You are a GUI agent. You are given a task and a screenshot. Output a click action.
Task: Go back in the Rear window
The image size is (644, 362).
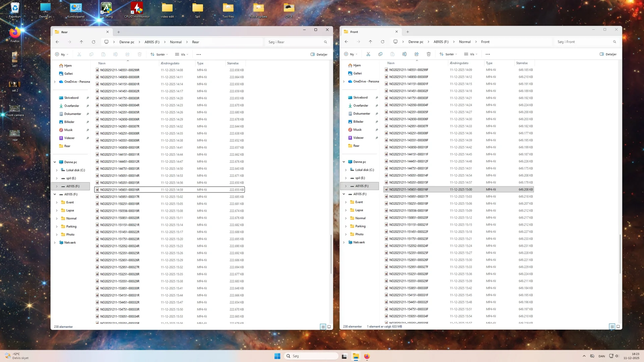click(57, 42)
